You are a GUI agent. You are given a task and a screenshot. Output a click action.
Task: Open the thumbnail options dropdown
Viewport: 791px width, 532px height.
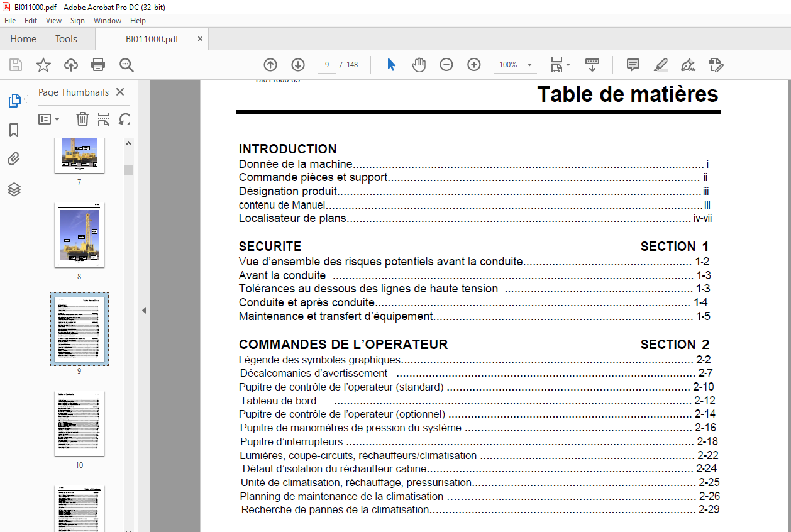click(49, 119)
